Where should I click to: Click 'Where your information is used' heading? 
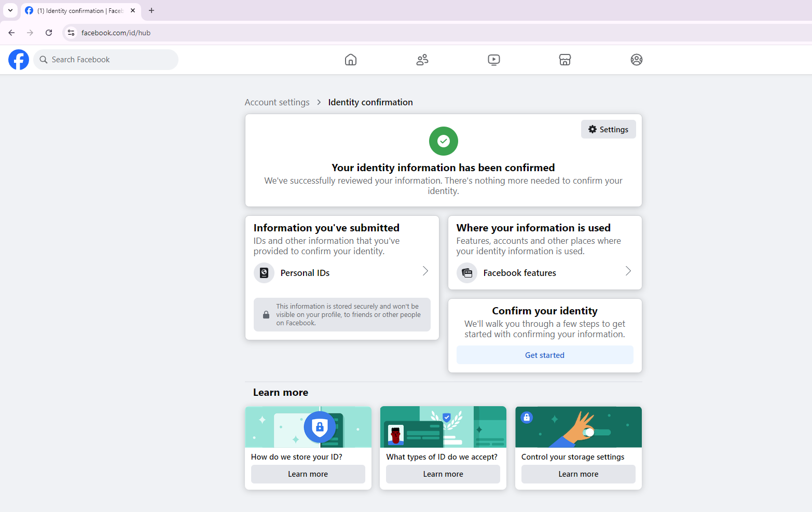point(533,228)
